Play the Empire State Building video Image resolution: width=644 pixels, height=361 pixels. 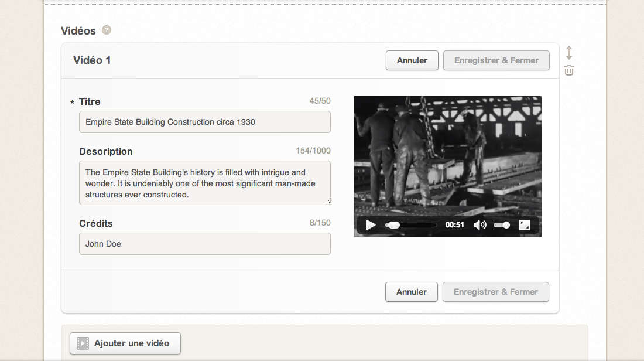371,225
